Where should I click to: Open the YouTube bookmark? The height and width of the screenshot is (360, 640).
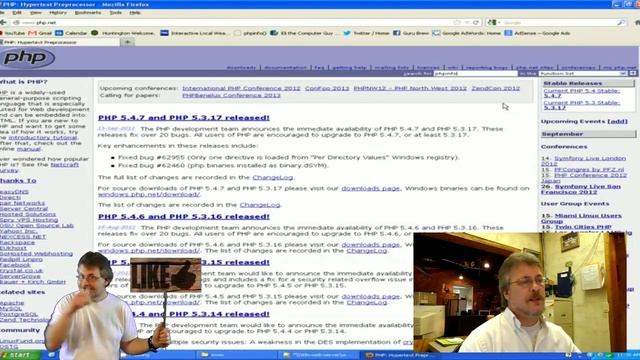12,33
